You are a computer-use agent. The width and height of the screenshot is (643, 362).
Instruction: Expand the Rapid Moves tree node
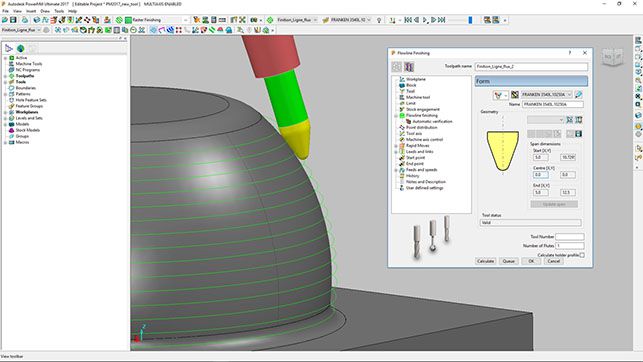click(x=396, y=146)
